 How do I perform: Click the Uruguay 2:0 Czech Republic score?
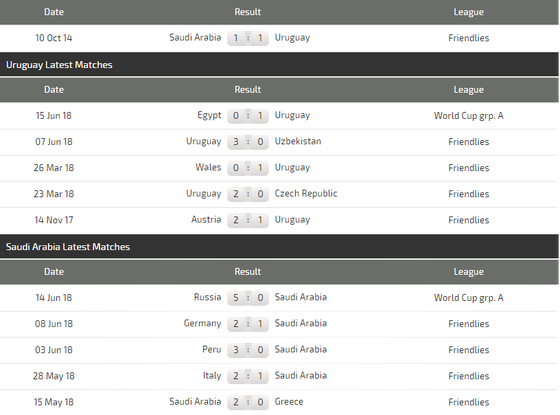click(x=248, y=194)
